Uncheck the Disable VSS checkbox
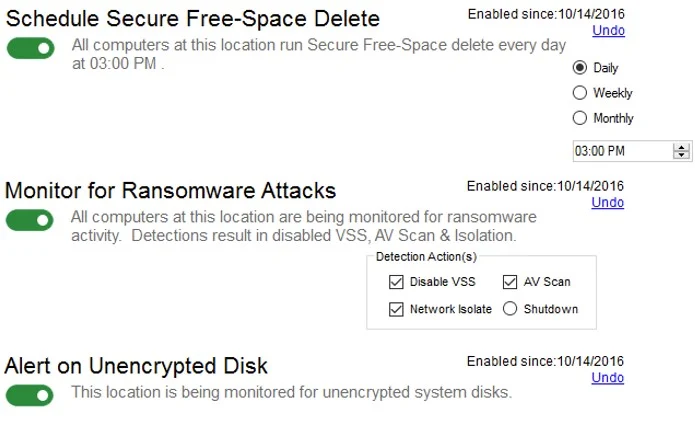This screenshot has height=425, width=695. [x=397, y=282]
